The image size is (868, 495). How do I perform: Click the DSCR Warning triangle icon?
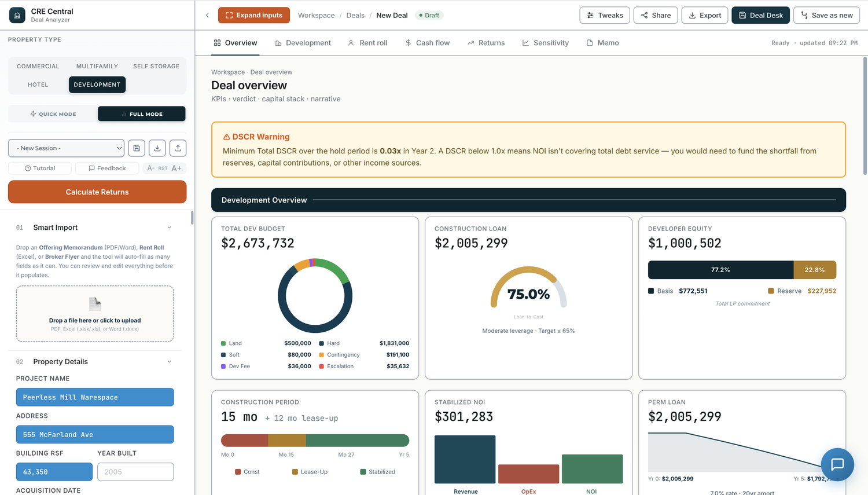[226, 137]
